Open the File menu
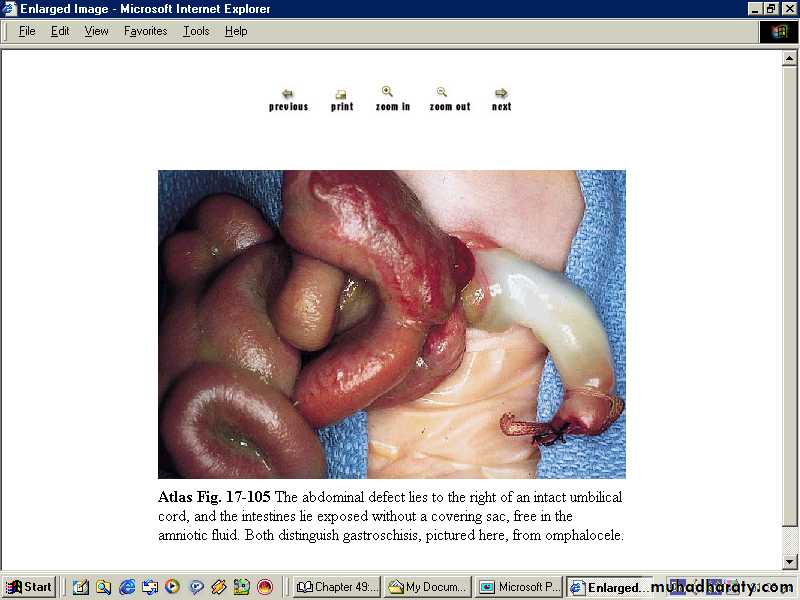 coord(27,31)
